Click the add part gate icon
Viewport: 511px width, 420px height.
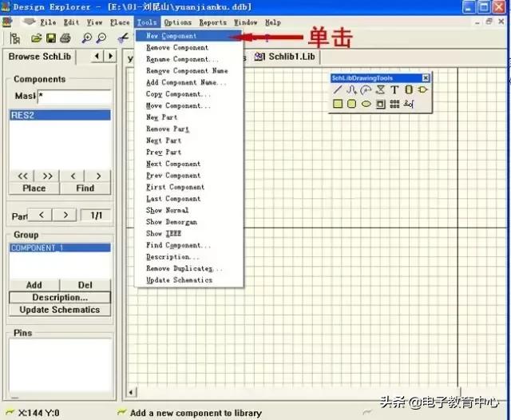click(x=422, y=89)
